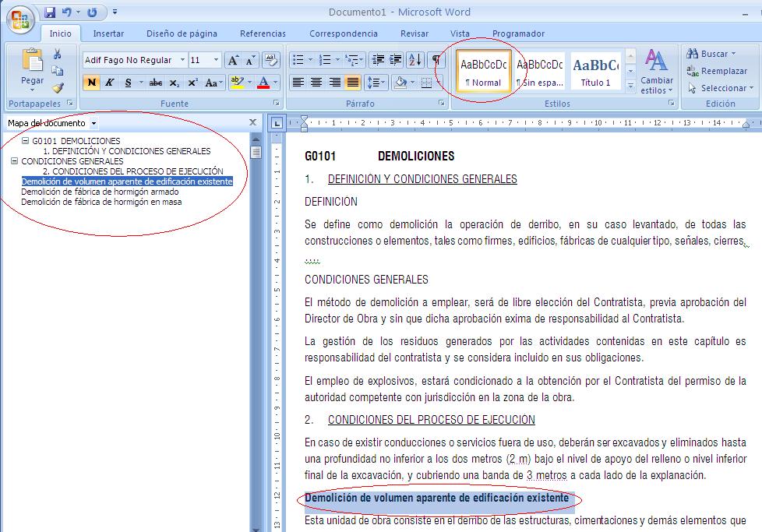This screenshot has width=762, height=532.
Task: Apply a numbered list
Action: point(325,60)
